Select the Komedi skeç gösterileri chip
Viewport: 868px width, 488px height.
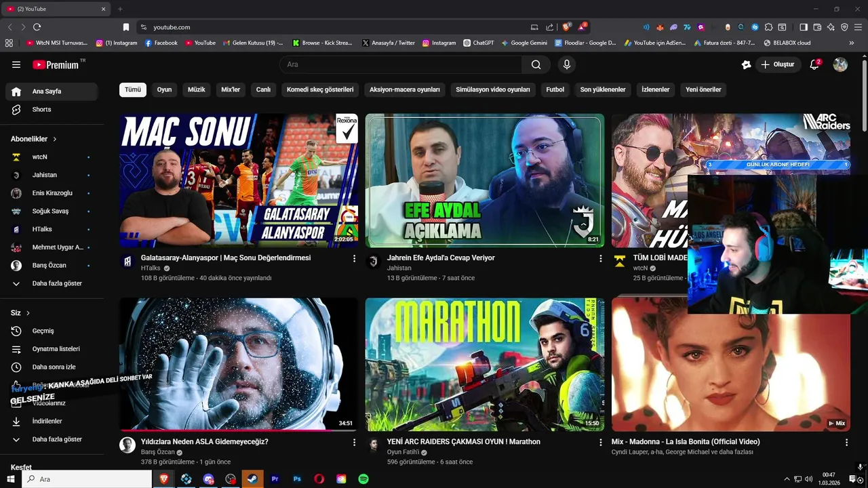[320, 89]
